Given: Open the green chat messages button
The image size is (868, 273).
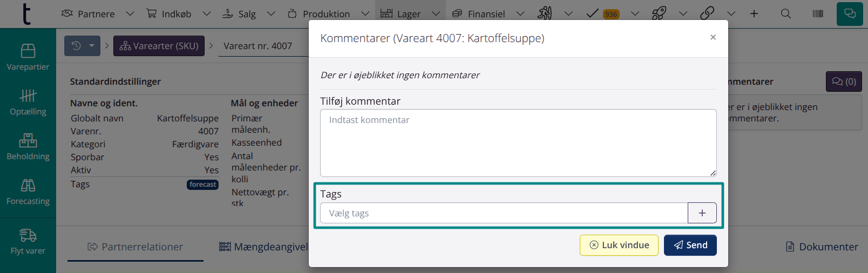Looking at the screenshot, I should (850, 14).
